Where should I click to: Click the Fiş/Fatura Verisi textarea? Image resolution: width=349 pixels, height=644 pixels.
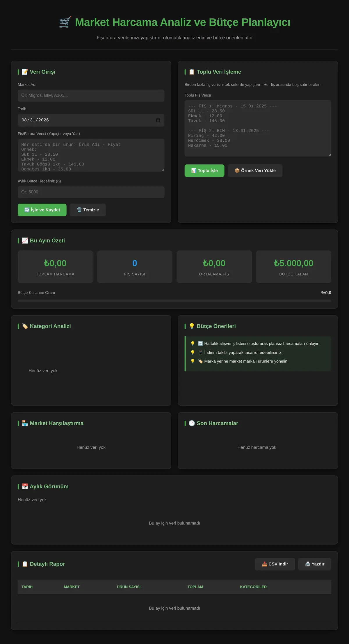pyautogui.click(x=91, y=155)
